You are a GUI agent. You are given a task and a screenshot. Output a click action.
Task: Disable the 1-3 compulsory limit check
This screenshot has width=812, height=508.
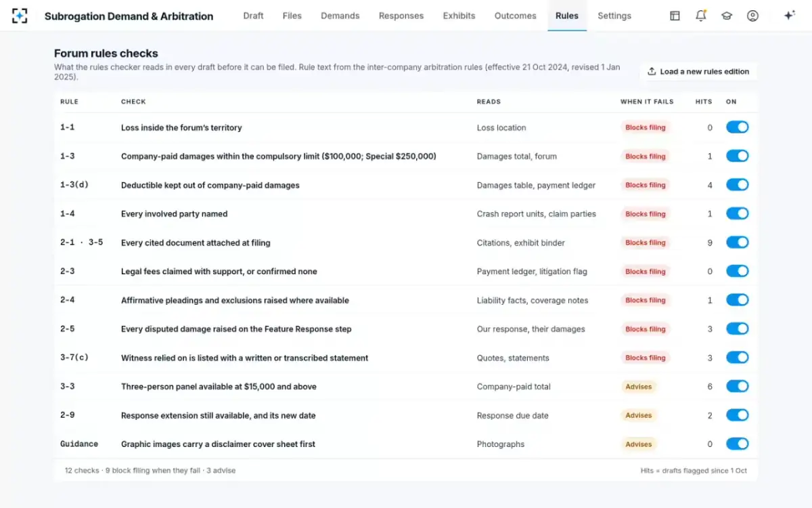click(x=737, y=156)
